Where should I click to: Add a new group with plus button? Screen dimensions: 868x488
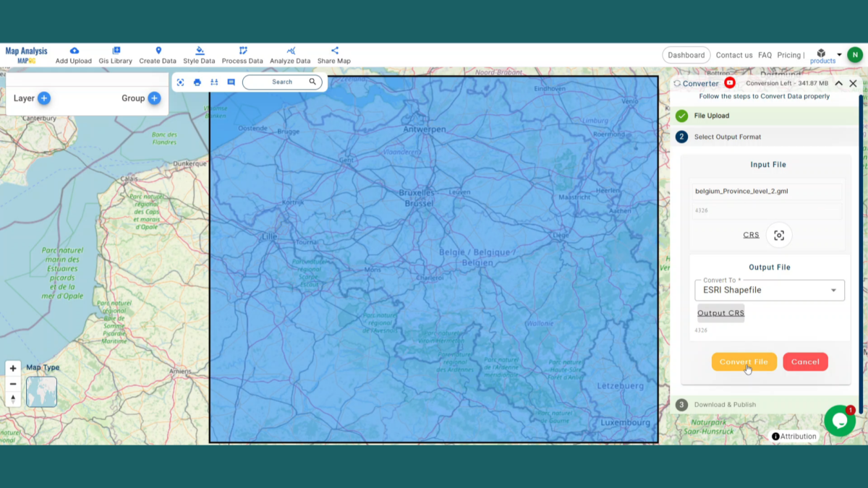[x=154, y=98]
